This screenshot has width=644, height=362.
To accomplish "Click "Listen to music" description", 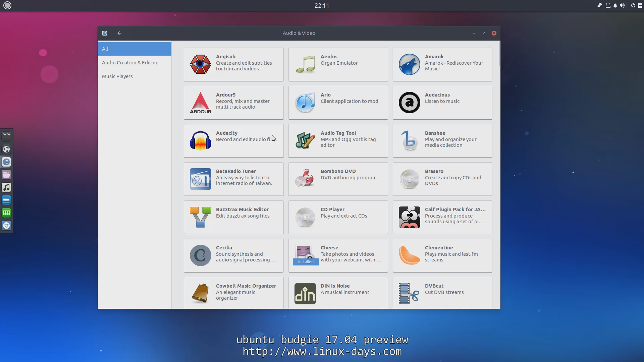I will coord(442,101).
